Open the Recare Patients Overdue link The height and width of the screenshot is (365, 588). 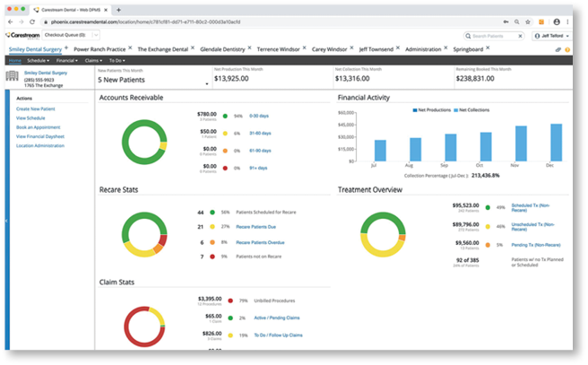click(x=261, y=241)
